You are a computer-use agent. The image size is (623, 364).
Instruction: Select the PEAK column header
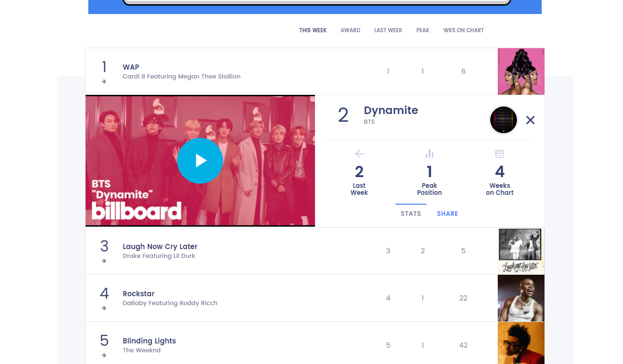coord(423,30)
